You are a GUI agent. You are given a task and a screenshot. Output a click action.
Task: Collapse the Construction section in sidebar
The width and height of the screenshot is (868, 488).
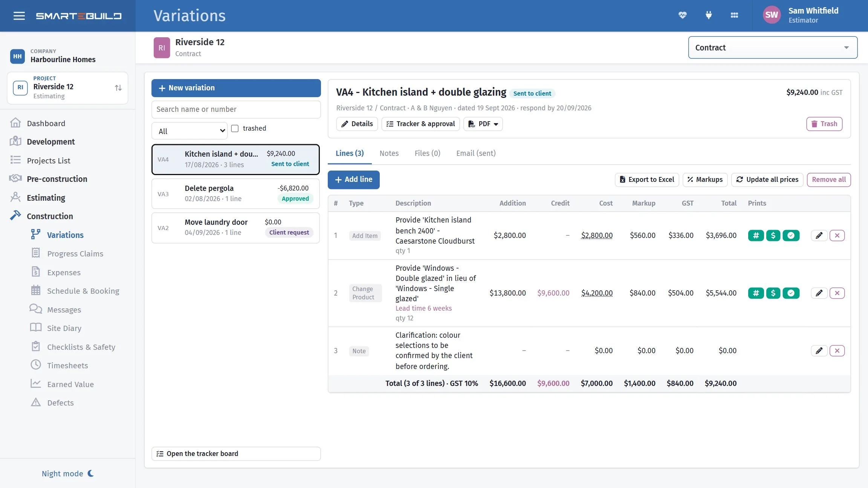click(50, 216)
